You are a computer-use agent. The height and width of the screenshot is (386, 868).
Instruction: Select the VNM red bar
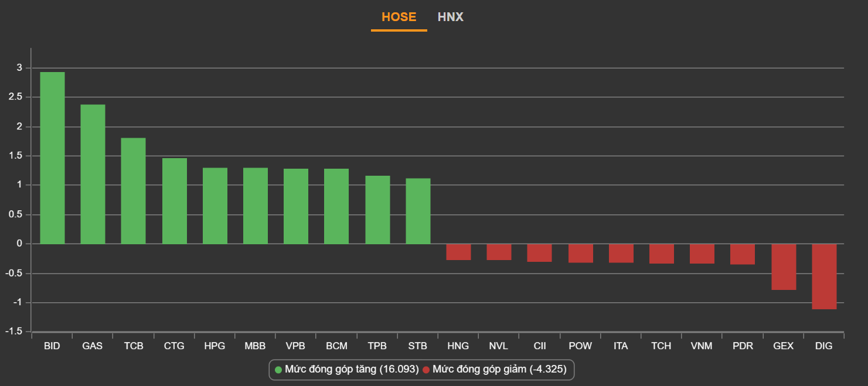702,254
